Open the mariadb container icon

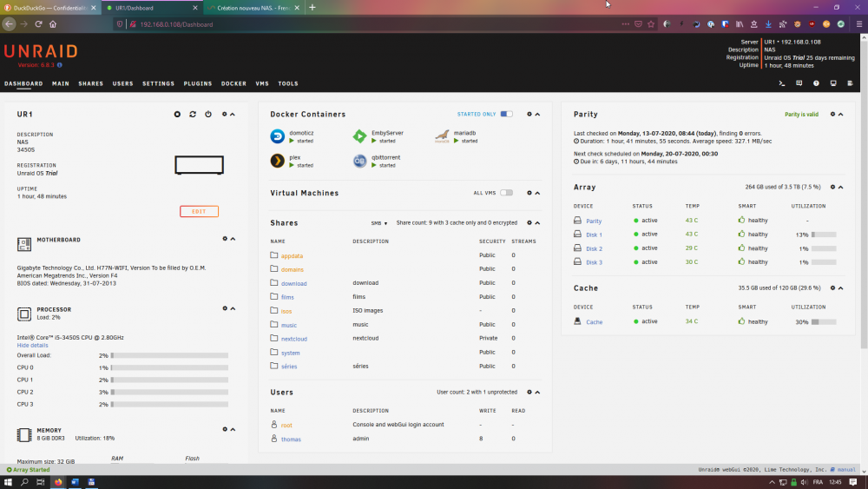click(442, 135)
